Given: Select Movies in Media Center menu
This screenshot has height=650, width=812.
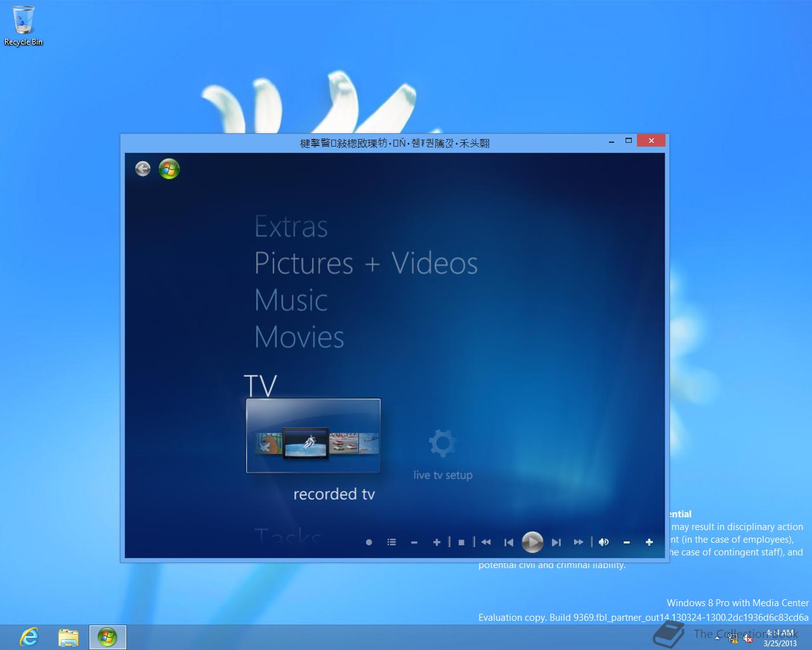Looking at the screenshot, I should point(299,337).
